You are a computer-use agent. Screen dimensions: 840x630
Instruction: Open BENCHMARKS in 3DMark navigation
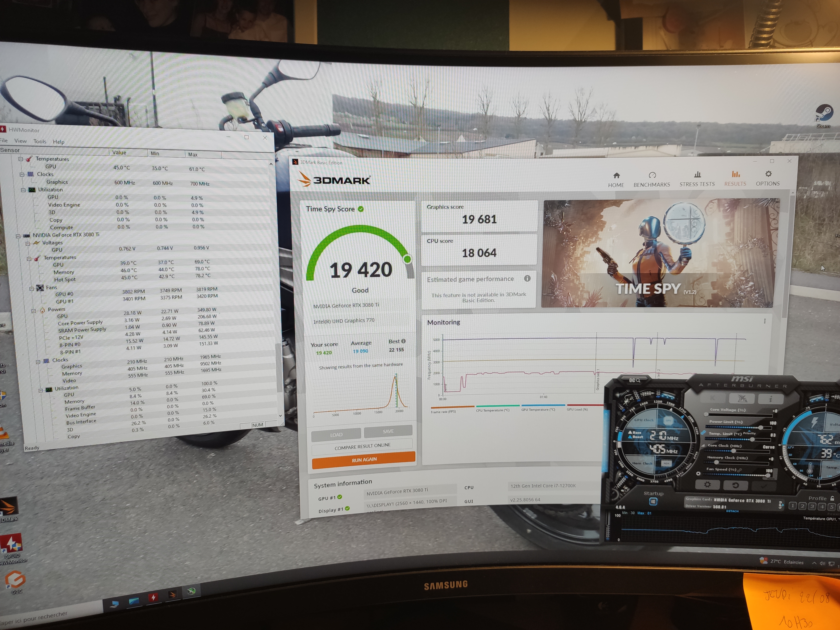[652, 180]
